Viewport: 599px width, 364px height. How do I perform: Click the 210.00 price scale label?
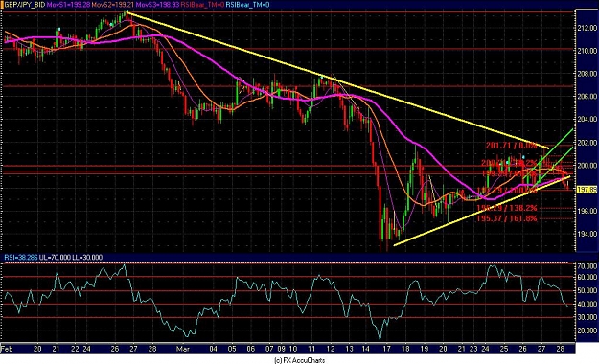587,51
